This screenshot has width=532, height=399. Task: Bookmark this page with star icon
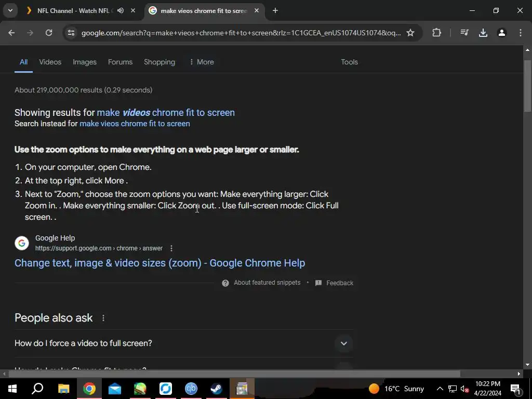(x=410, y=33)
